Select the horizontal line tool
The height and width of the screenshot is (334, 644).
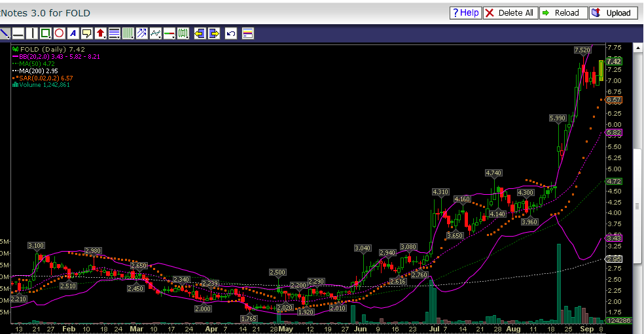coord(18,33)
